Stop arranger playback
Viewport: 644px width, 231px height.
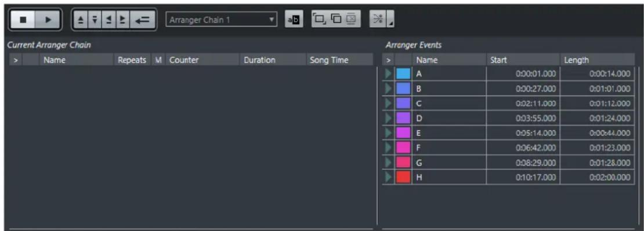click(23, 20)
